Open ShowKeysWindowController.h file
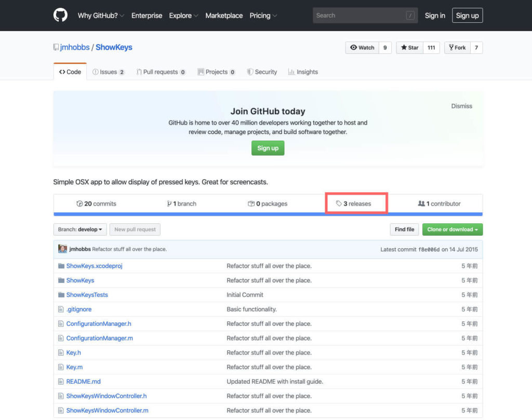The height and width of the screenshot is (420, 532). pos(107,396)
